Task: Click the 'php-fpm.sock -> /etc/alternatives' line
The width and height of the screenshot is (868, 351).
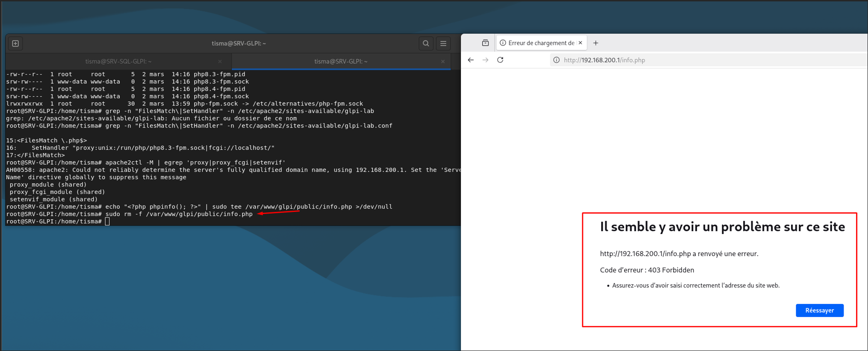Action: 184,104
